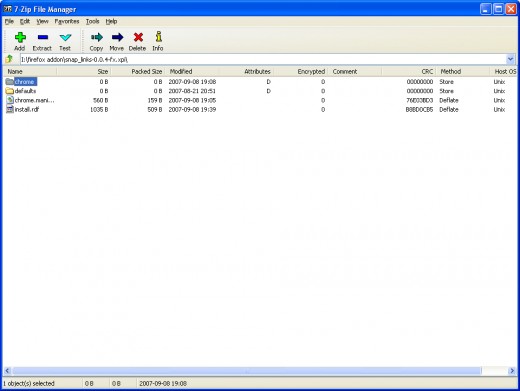Open the Edit menu
The width and height of the screenshot is (520, 391).
25,21
